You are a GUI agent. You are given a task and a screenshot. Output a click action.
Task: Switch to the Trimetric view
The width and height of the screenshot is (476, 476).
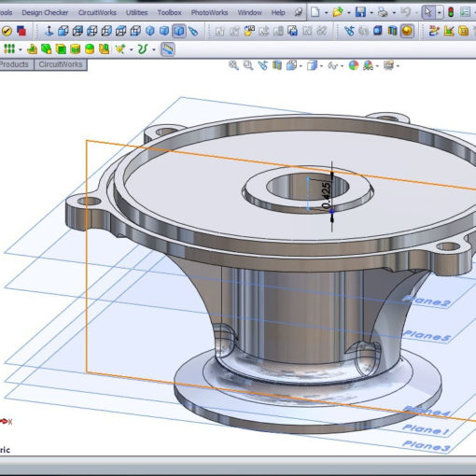pos(164,31)
